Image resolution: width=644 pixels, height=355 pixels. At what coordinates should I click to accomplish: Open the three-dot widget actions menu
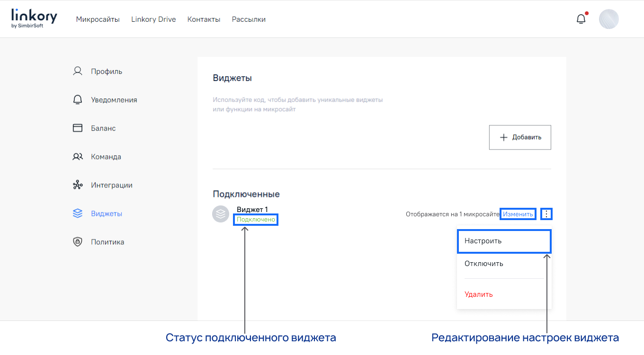546,213
